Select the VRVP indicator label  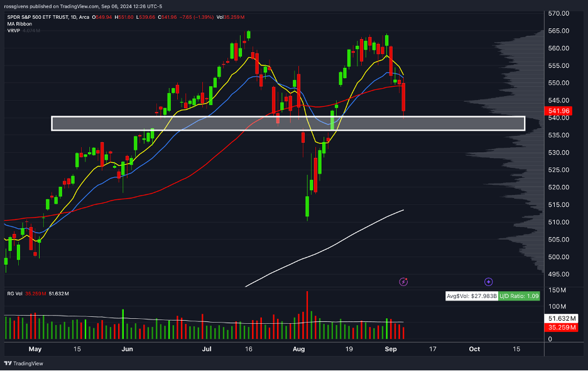(x=13, y=30)
